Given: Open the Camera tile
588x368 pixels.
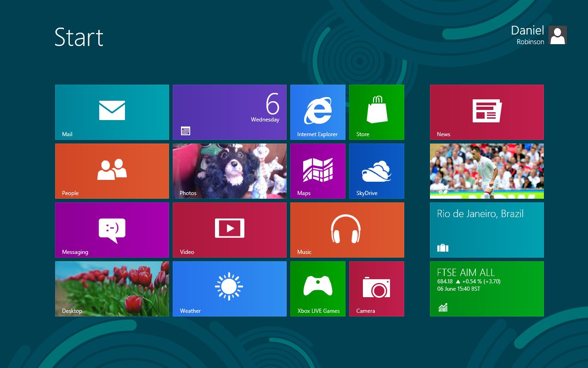Looking at the screenshot, I should tap(377, 289).
